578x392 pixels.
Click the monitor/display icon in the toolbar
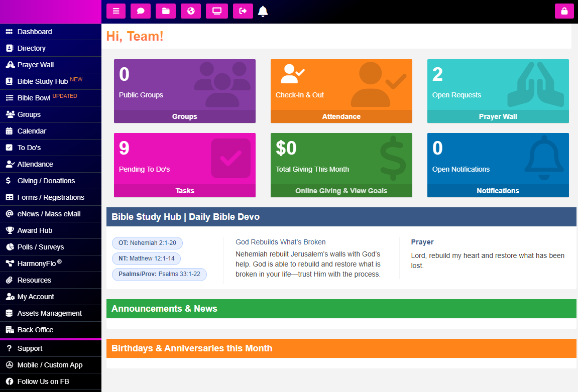point(216,11)
